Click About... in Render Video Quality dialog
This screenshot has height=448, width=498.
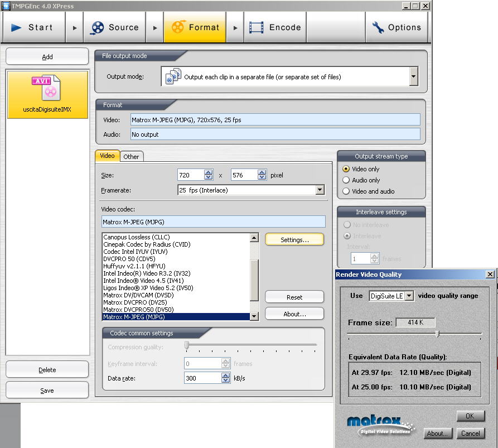point(437,433)
